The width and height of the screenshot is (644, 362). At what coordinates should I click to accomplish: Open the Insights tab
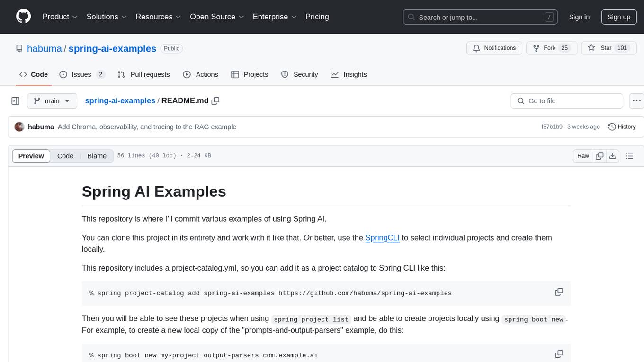click(349, 74)
